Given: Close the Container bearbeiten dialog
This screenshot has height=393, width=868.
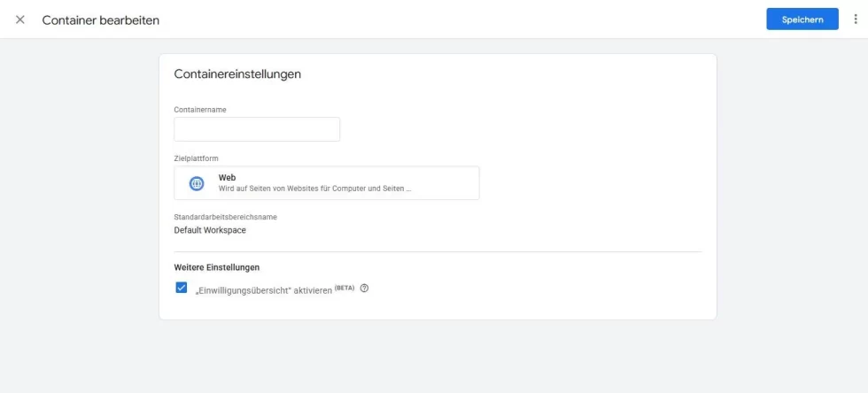Looking at the screenshot, I should (x=20, y=19).
